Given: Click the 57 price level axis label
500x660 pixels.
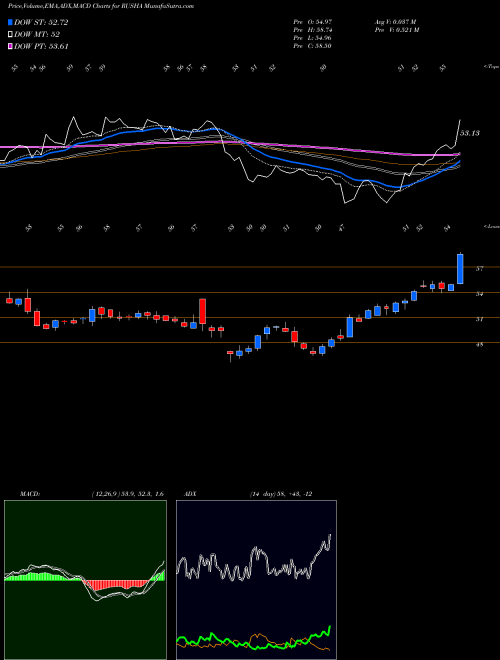Looking at the screenshot, I should [479, 268].
